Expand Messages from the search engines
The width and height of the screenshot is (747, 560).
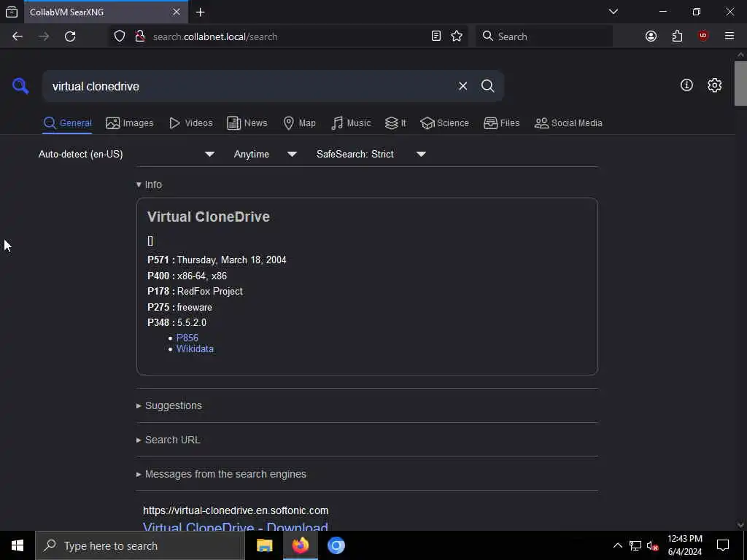[221, 474]
